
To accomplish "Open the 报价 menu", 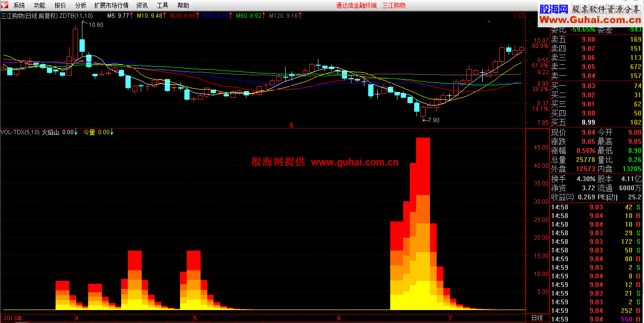I will (x=60, y=5).
